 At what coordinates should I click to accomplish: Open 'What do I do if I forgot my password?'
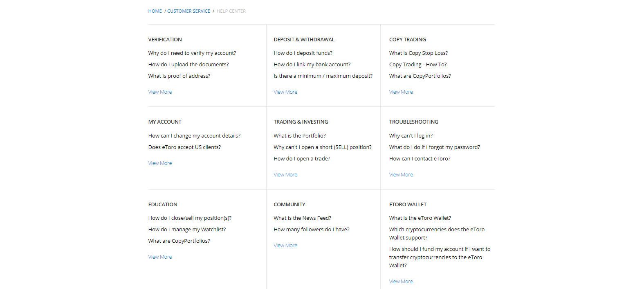click(x=435, y=147)
